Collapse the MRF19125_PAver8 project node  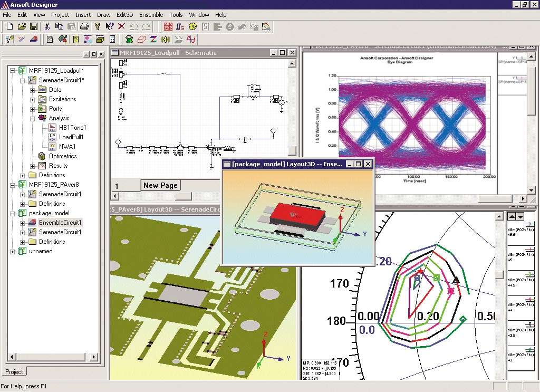point(13,185)
